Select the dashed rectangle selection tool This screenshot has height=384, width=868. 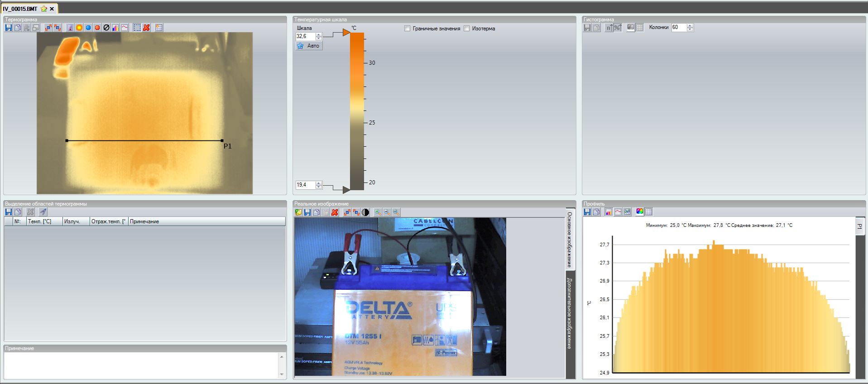(x=137, y=28)
